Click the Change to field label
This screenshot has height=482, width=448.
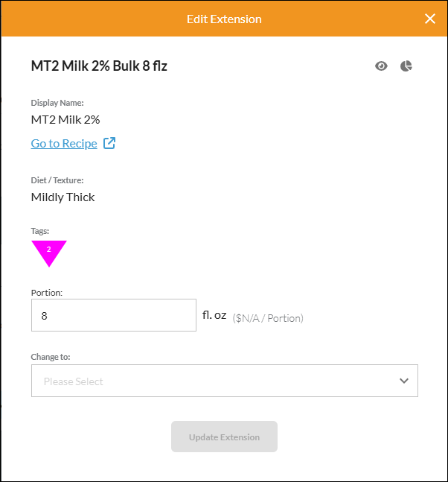51,357
